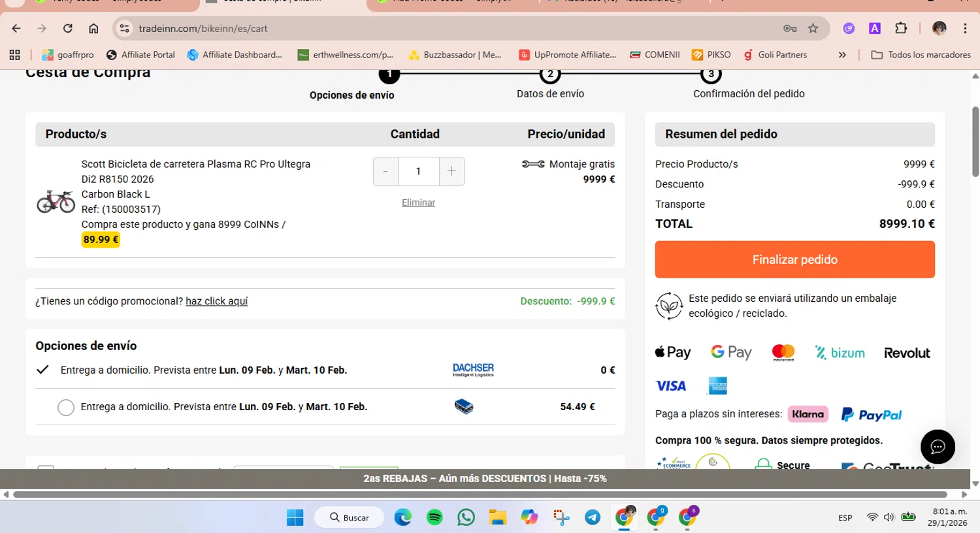This screenshot has width=980, height=533.
Task: Open the browser home page
Action: (x=93, y=28)
